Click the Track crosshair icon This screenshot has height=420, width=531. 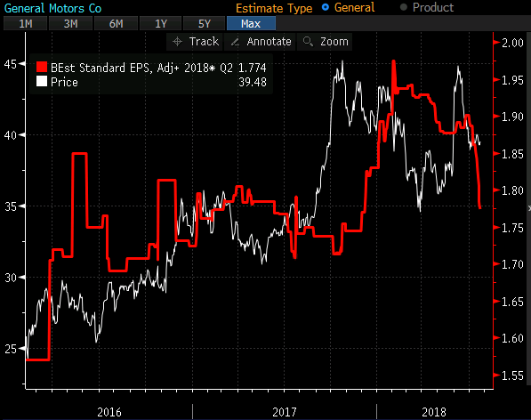pos(178,42)
